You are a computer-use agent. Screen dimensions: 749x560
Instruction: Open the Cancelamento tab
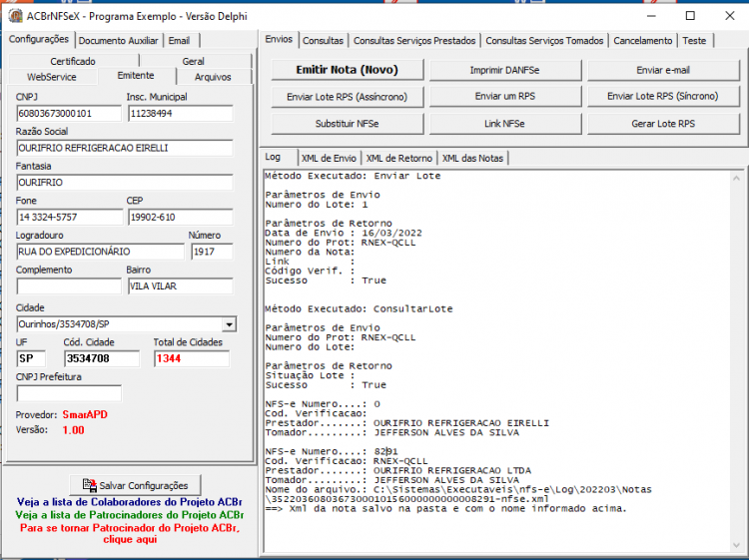(x=643, y=41)
